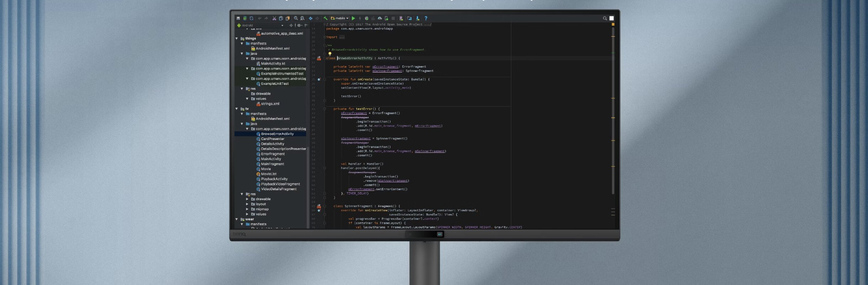Viewport: 868px width, 285px height.
Task: Open SDK Manager download icon
Action: pyautogui.click(x=418, y=18)
